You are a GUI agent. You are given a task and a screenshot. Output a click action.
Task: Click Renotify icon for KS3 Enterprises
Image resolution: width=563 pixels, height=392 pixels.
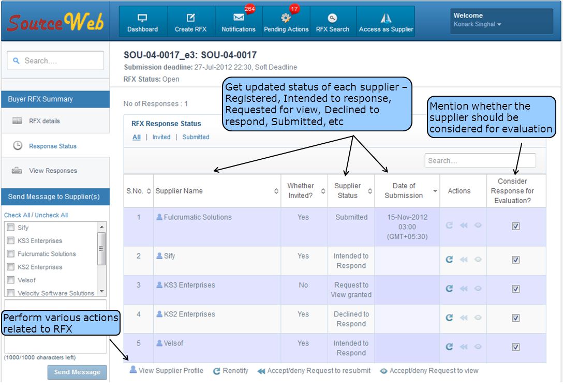449,288
